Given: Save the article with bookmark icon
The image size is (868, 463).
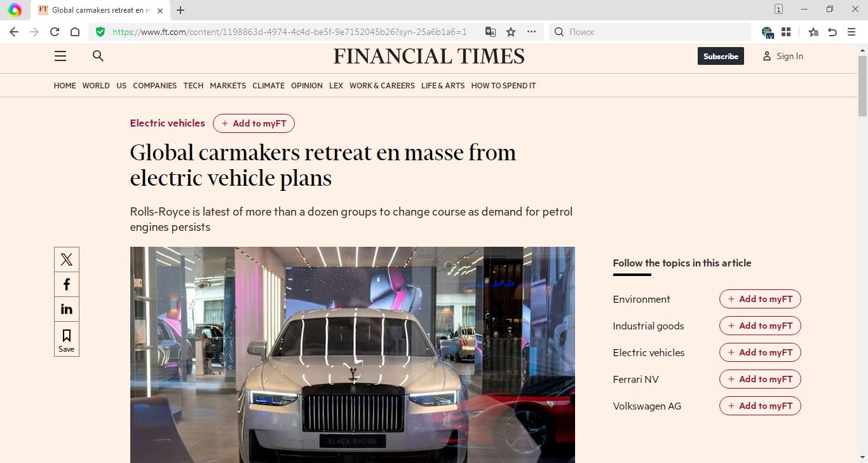Looking at the screenshot, I should pyautogui.click(x=67, y=339).
